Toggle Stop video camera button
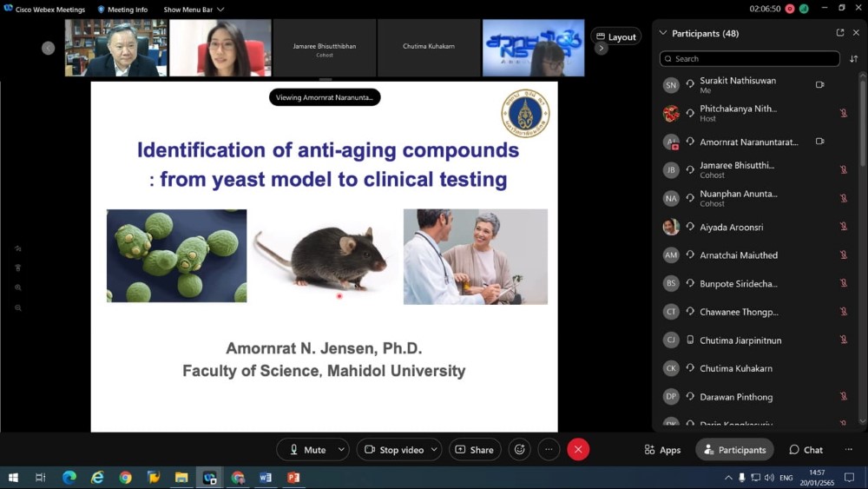 coord(394,450)
